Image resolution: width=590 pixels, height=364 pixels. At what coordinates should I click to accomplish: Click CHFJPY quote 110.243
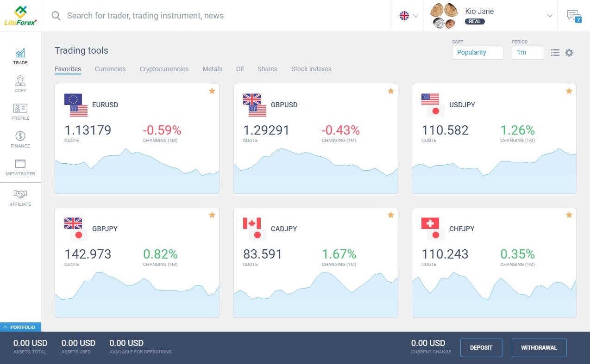[445, 254]
